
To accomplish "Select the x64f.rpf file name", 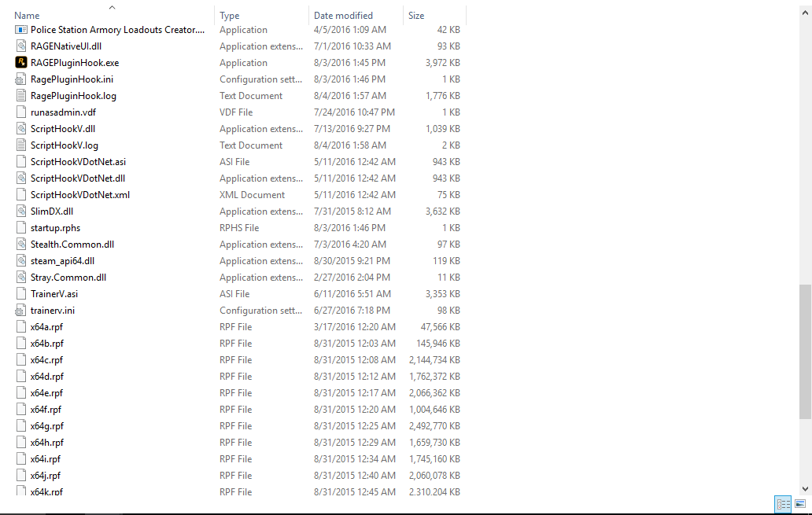I will (46, 410).
